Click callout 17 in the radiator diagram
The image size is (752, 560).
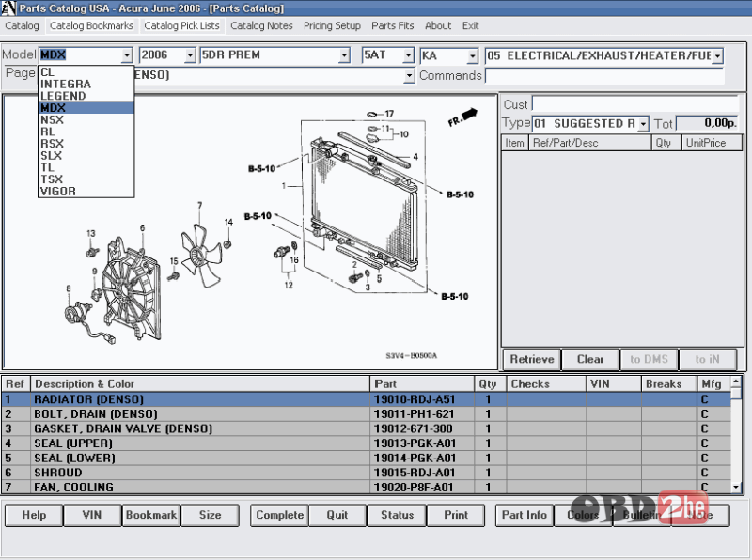click(389, 114)
